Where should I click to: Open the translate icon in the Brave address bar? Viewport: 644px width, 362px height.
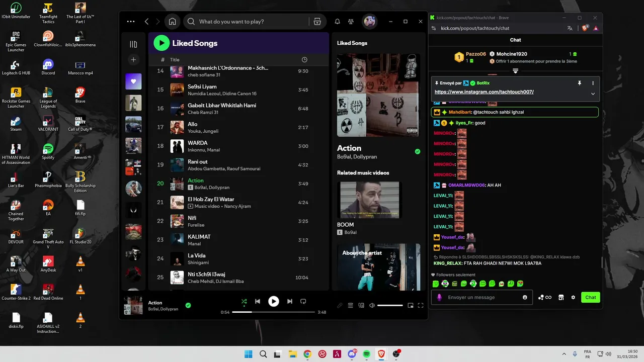570,28
